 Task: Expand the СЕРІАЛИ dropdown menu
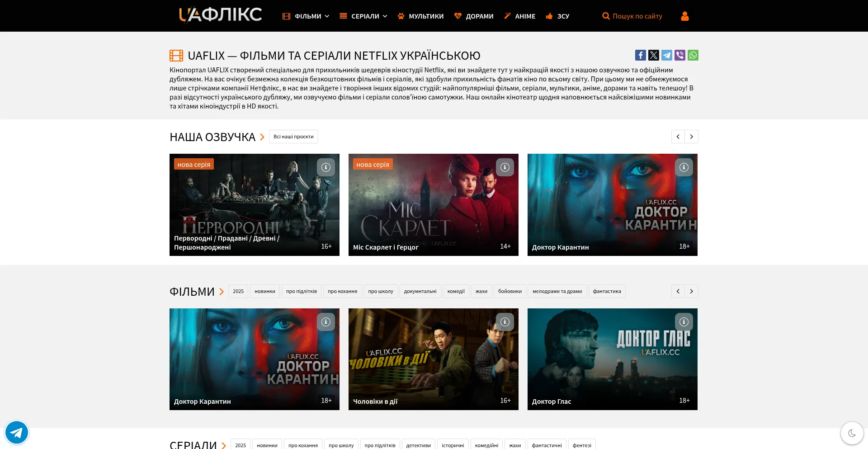[363, 16]
